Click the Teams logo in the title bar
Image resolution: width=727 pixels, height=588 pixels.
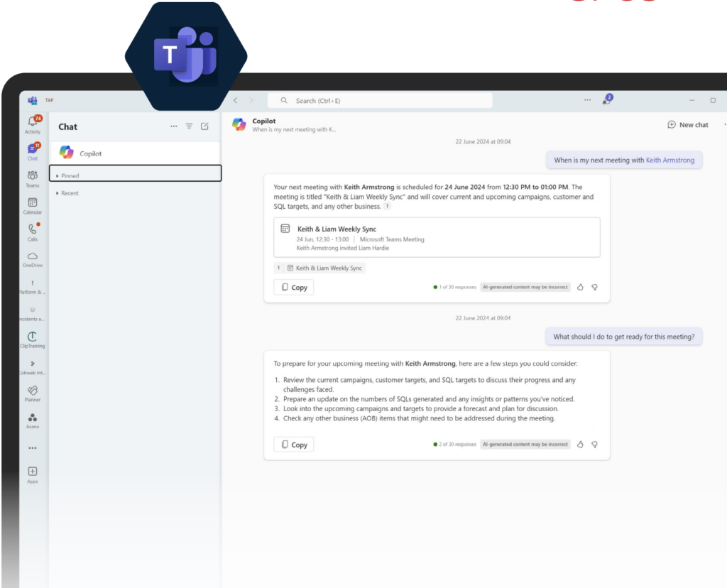pyautogui.click(x=33, y=100)
